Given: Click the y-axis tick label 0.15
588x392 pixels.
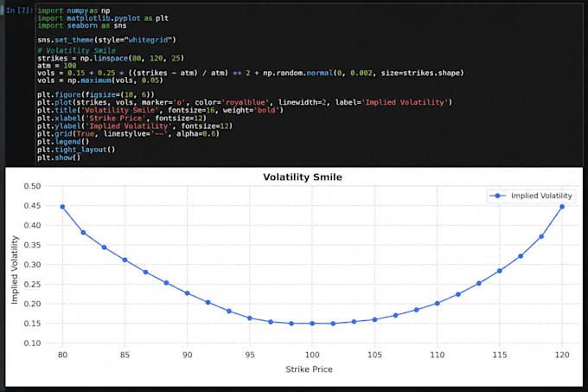Looking at the screenshot, I should coord(32,324).
